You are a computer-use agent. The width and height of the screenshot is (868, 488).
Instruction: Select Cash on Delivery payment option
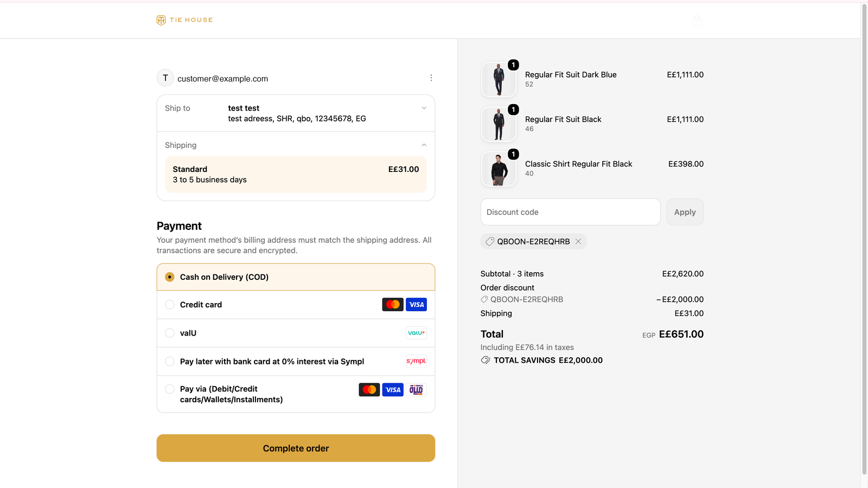(x=296, y=277)
